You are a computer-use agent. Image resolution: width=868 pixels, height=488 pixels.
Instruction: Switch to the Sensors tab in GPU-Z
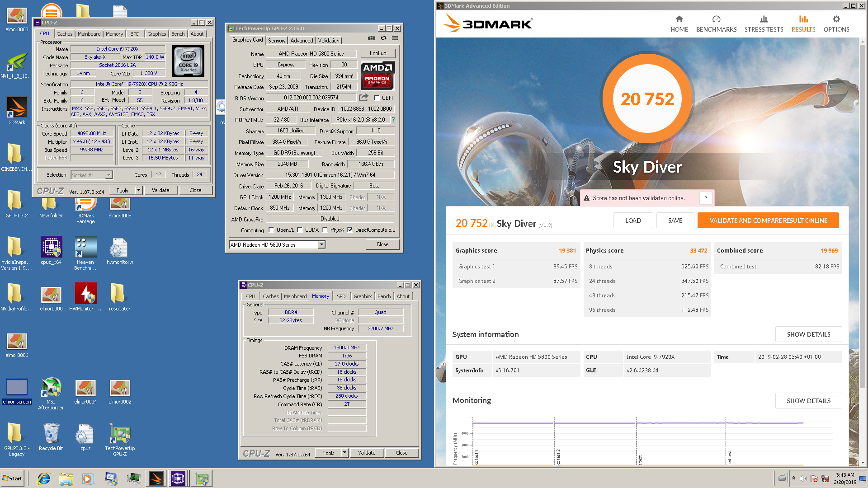(x=277, y=41)
